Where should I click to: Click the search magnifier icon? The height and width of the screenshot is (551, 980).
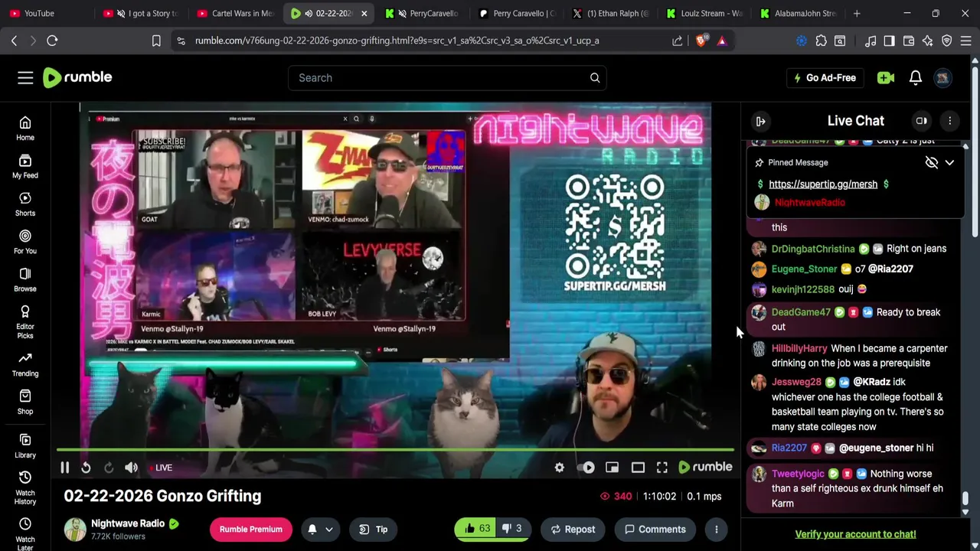[595, 77]
